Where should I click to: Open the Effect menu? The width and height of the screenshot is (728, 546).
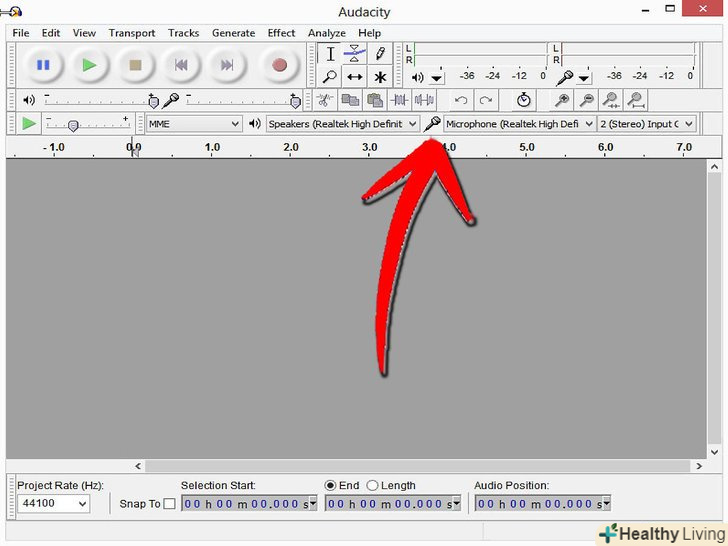click(281, 33)
